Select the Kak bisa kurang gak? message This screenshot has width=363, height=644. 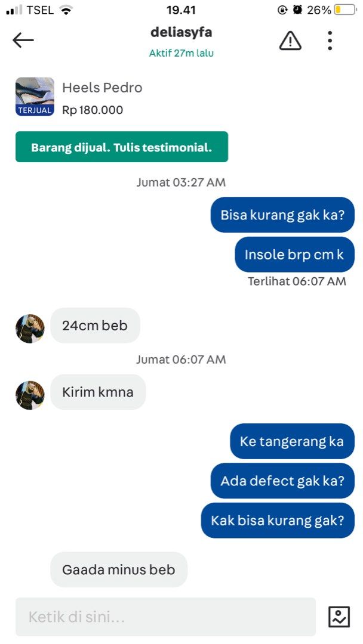click(278, 521)
